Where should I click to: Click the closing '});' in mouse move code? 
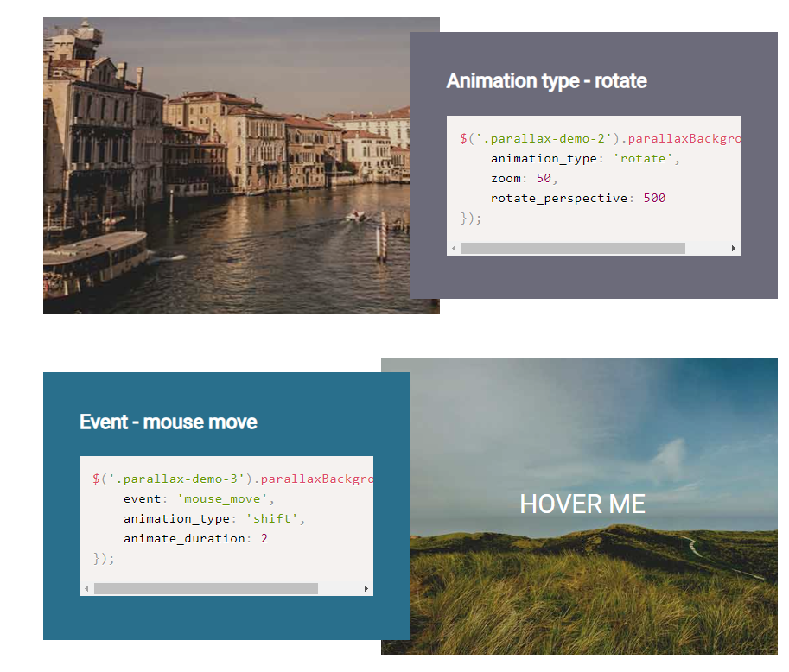click(x=104, y=558)
